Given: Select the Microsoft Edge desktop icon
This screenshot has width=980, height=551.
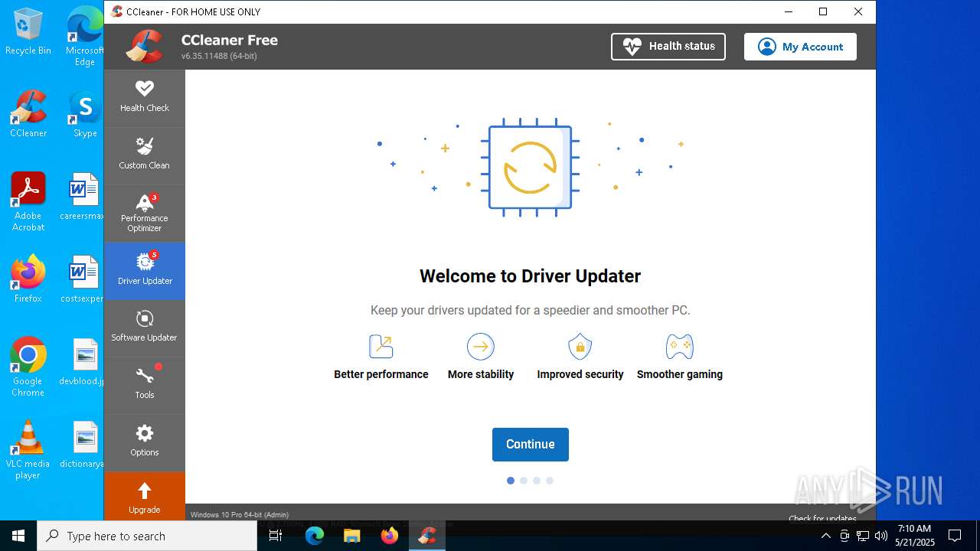Looking at the screenshot, I should click(85, 37).
